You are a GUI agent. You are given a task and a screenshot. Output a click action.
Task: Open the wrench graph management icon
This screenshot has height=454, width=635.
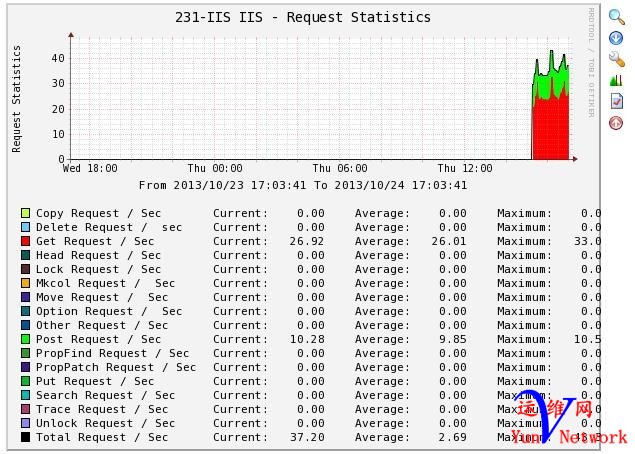point(616,59)
